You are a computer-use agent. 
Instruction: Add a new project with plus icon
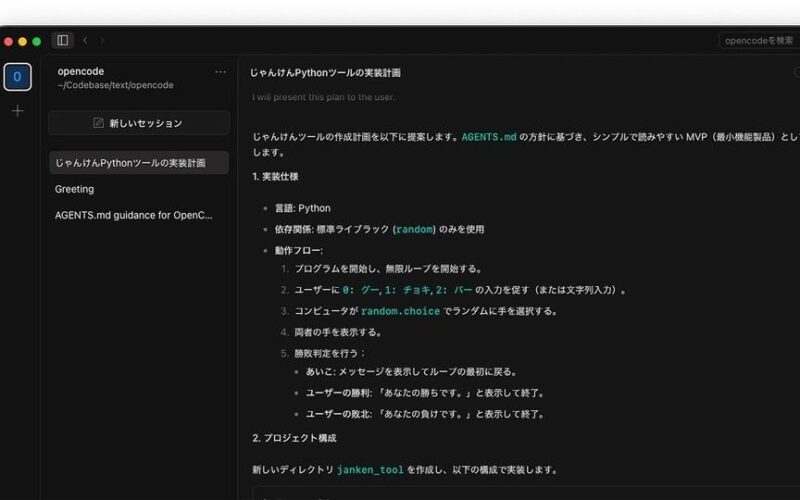coord(17,111)
